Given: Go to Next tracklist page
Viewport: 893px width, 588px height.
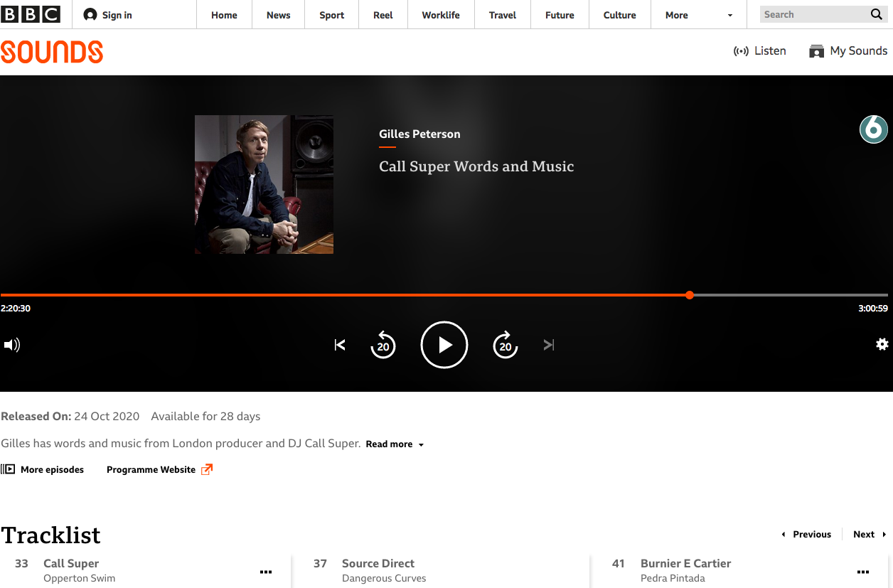Looking at the screenshot, I should (x=870, y=535).
